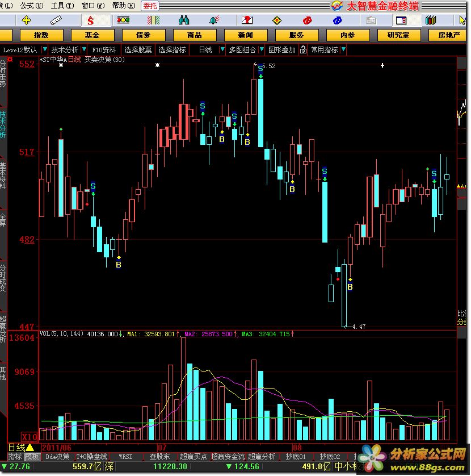This screenshot has height=476, width=471.
Task: Open the 工具 menu
Action: pos(62,6)
